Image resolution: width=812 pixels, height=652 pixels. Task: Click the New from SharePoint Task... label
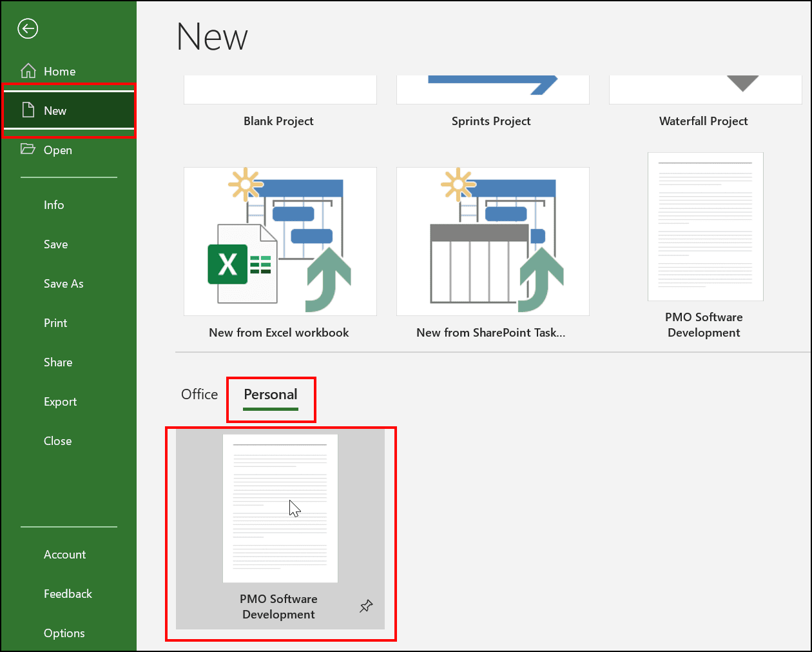click(491, 333)
